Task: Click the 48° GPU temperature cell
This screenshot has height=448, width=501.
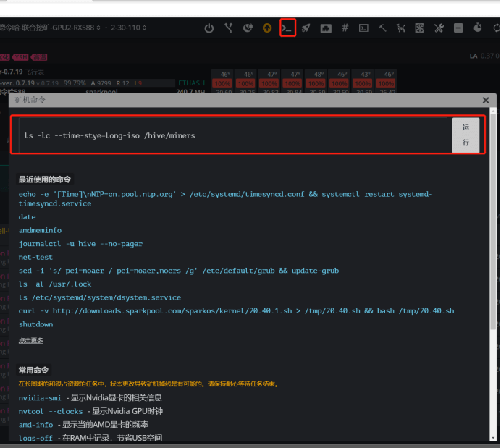Action: tap(316, 74)
